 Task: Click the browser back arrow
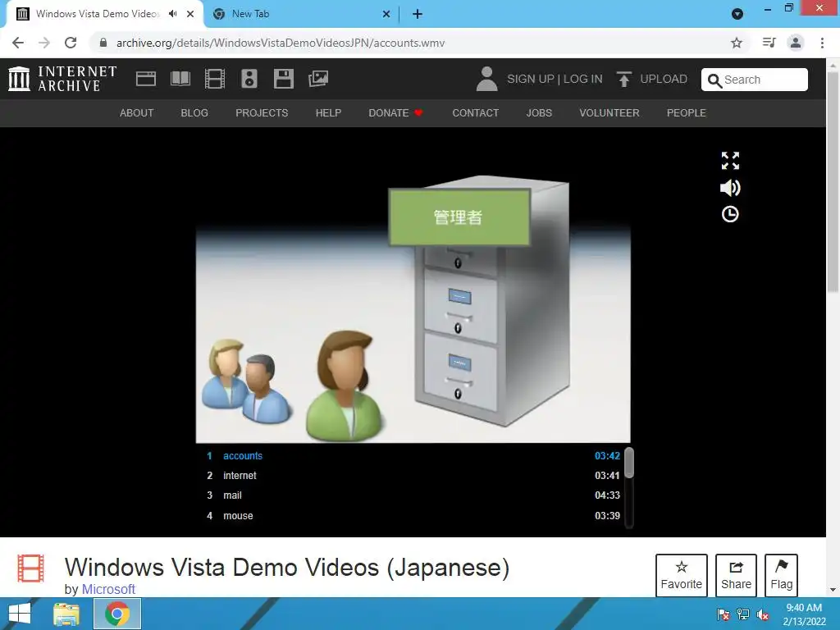coord(18,43)
